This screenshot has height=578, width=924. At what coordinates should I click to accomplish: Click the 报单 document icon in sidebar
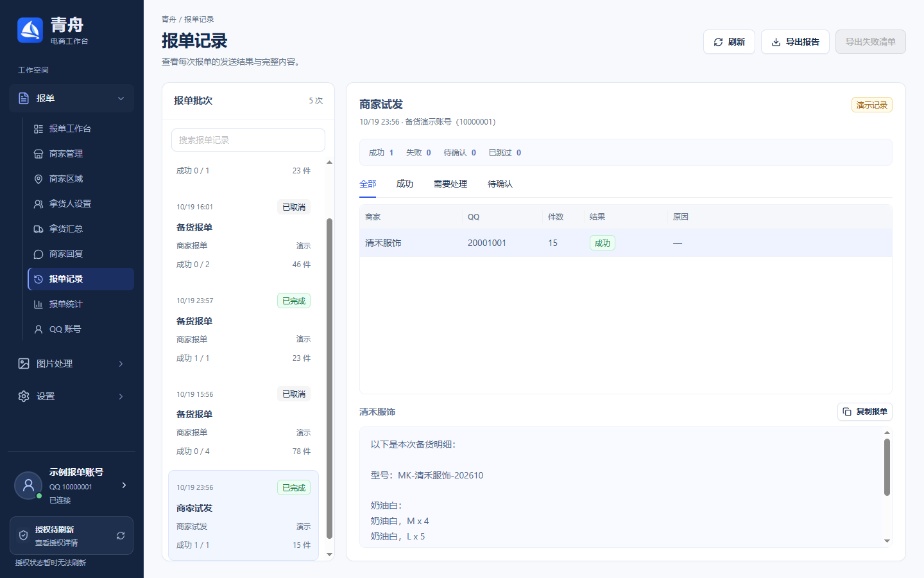point(24,98)
